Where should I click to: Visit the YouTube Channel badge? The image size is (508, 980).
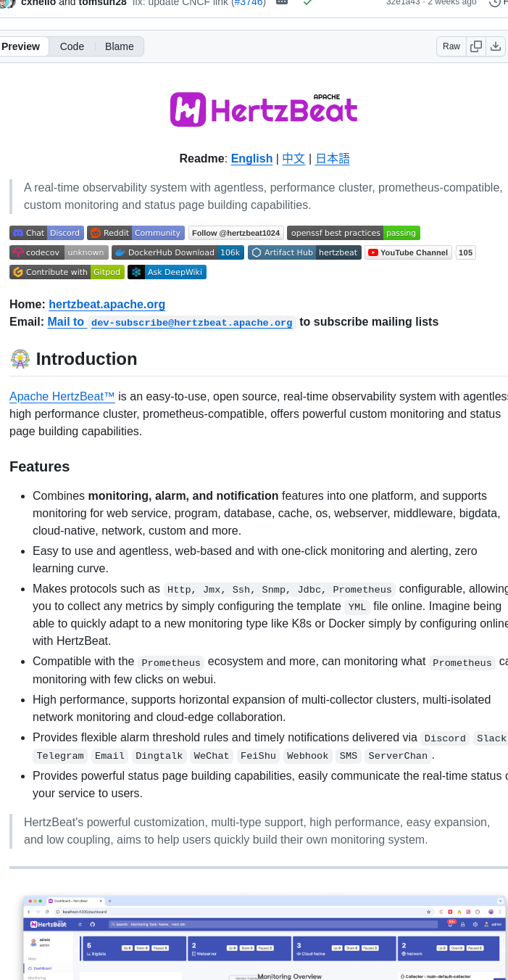click(x=407, y=252)
